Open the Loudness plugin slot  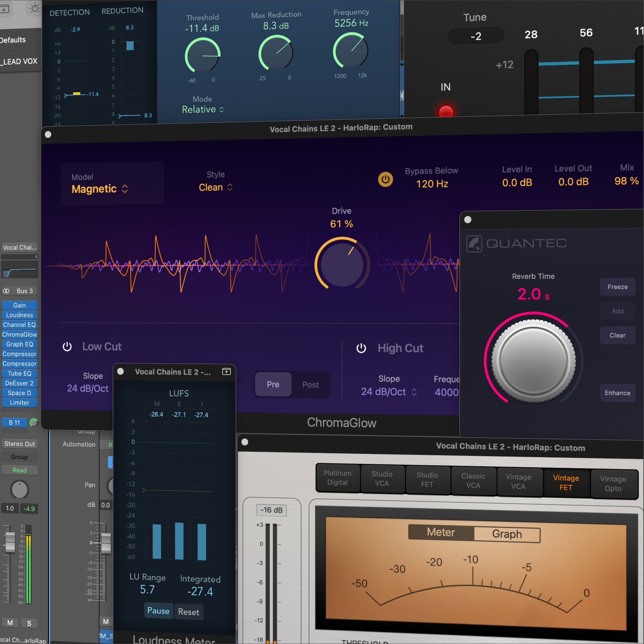(19, 315)
